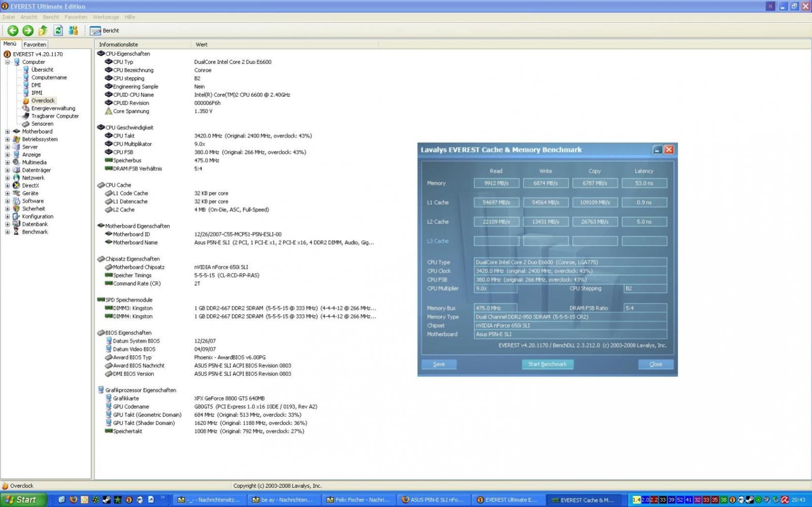Select Energieverwaltung in the tree
The width and height of the screenshot is (812, 507).
[x=53, y=108]
